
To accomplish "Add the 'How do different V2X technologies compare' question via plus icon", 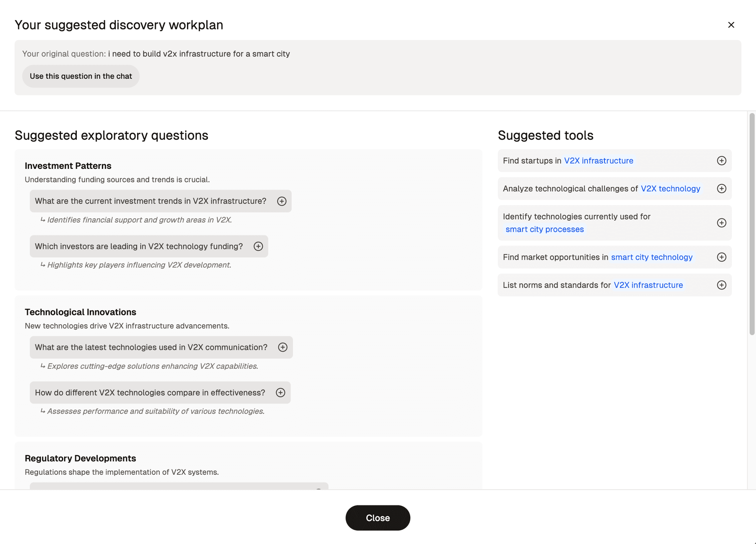I will 280,392.
